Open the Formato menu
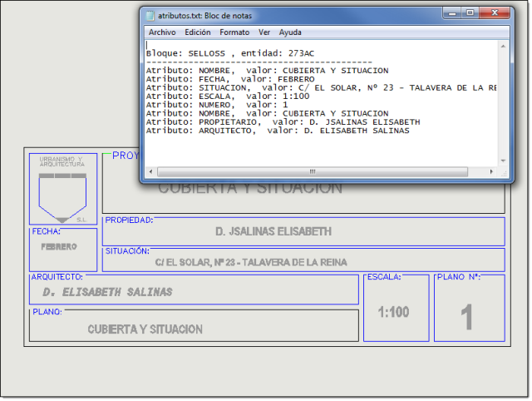Viewport: 532px width, 401px height. tap(234, 32)
